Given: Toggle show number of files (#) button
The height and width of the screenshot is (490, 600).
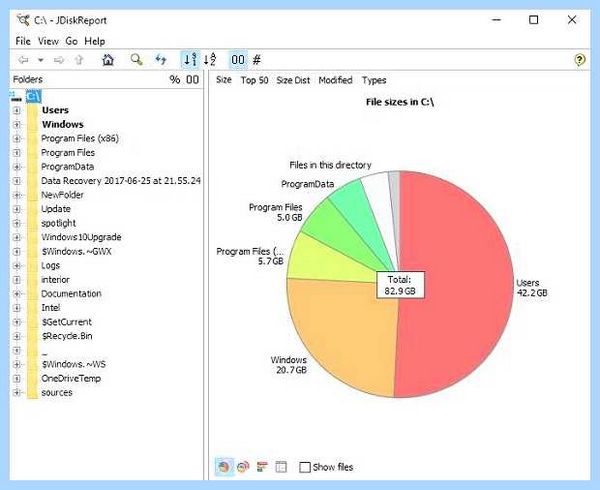Looking at the screenshot, I should 257,60.
